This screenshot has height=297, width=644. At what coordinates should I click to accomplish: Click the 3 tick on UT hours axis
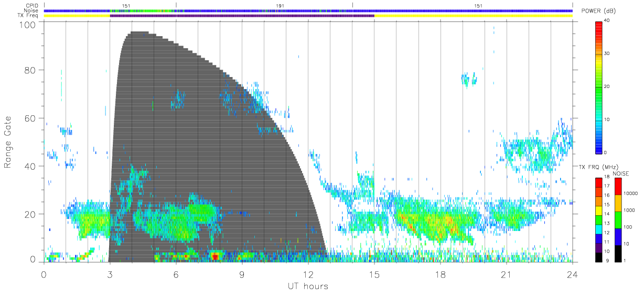pyautogui.click(x=110, y=274)
